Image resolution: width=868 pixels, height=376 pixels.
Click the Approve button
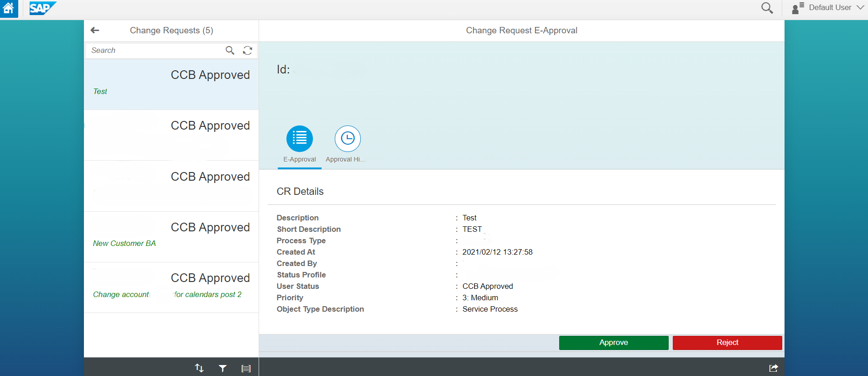click(613, 343)
